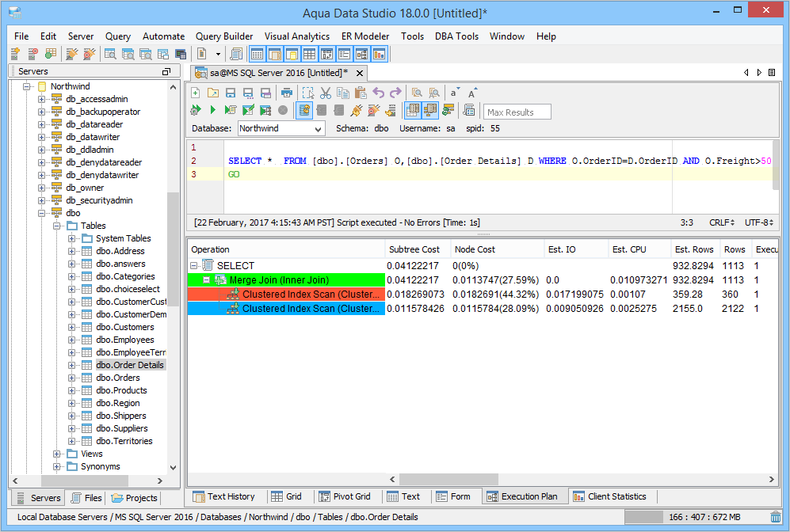Toggle the Show Execution Plan grid button

[x=413, y=110]
